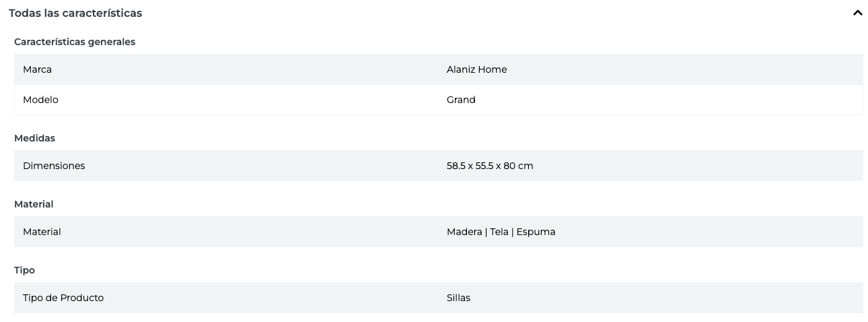Collapse the Todas las características section chevron
Image resolution: width=868 pixels, height=322 pixels.
[x=857, y=13]
